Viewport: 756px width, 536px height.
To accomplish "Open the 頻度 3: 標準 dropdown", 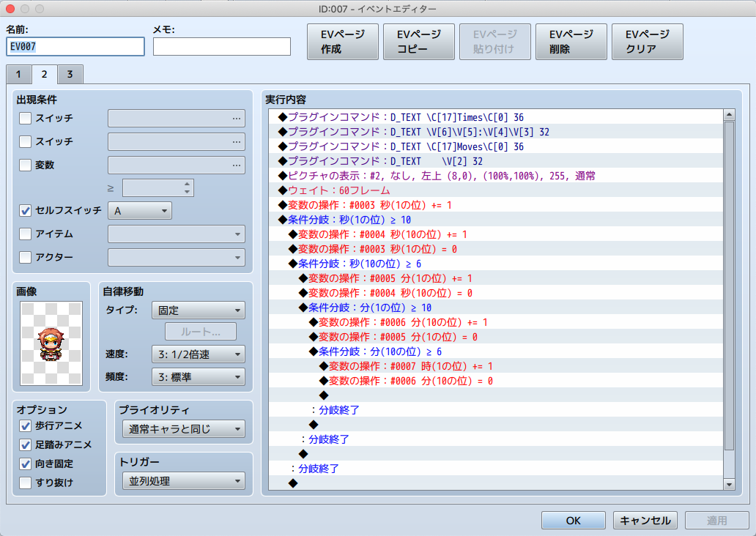I will click(199, 377).
